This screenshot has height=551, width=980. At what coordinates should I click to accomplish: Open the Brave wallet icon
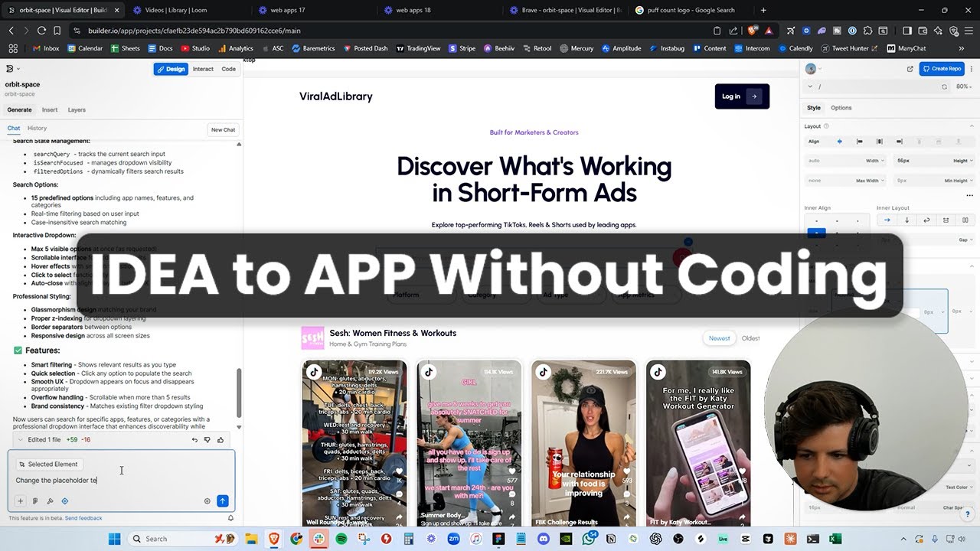click(923, 31)
